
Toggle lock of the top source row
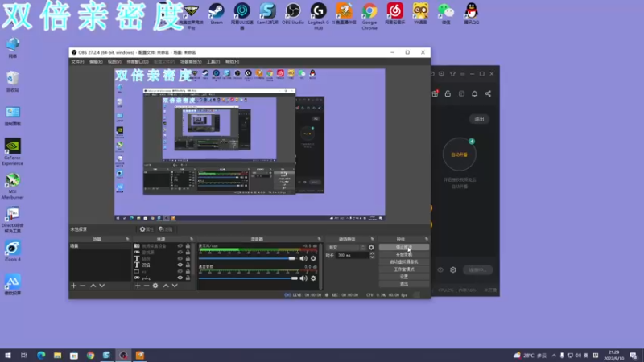click(188, 246)
